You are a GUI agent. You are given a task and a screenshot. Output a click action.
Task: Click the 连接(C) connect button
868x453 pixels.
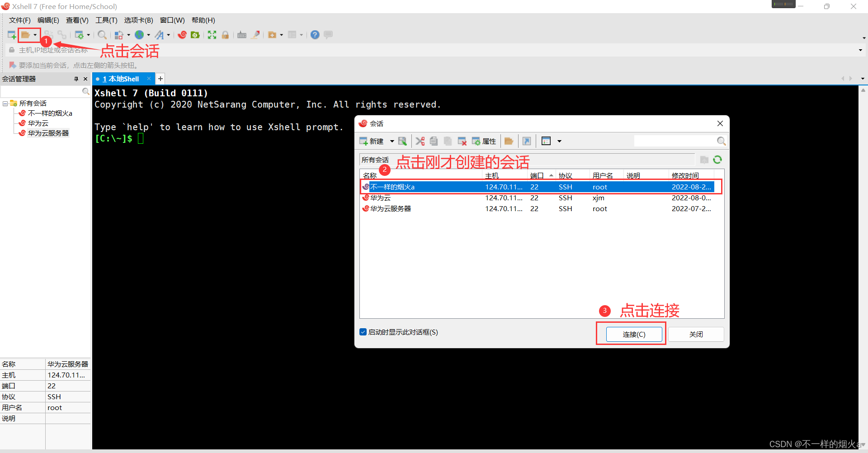point(634,335)
